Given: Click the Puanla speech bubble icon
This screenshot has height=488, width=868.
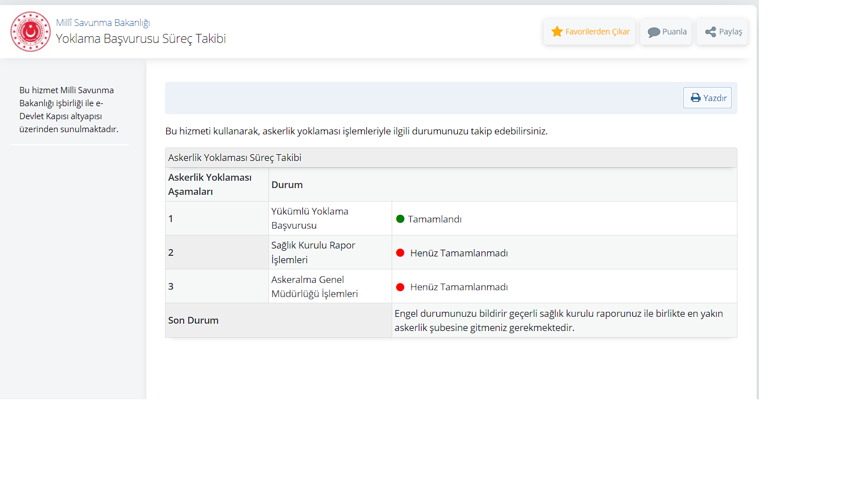Looking at the screenshot, I should (653, 32).
